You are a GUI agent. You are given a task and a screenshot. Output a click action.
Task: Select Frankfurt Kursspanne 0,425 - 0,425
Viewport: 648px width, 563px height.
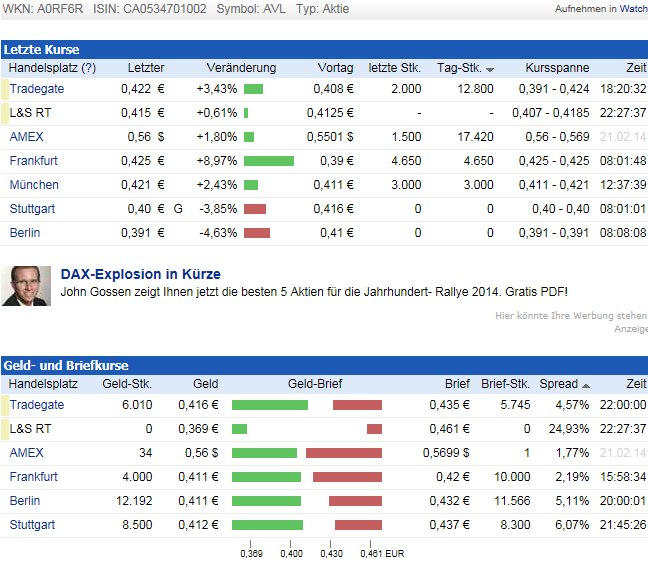(554, 161)
